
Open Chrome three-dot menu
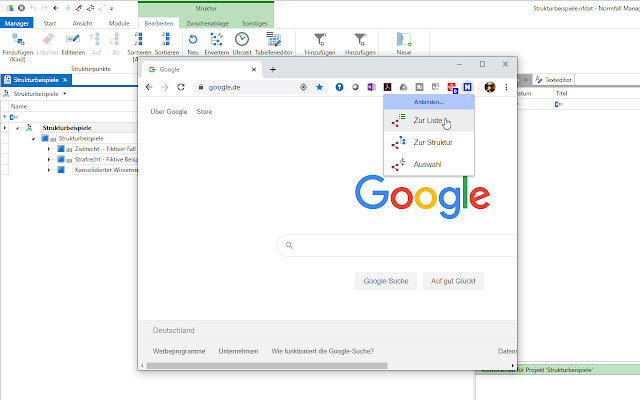tap(506, 87)
